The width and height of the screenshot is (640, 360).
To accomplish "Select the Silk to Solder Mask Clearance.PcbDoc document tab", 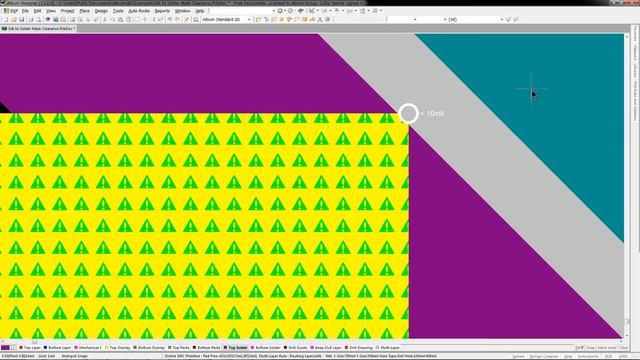I will [x=38, y=29].
